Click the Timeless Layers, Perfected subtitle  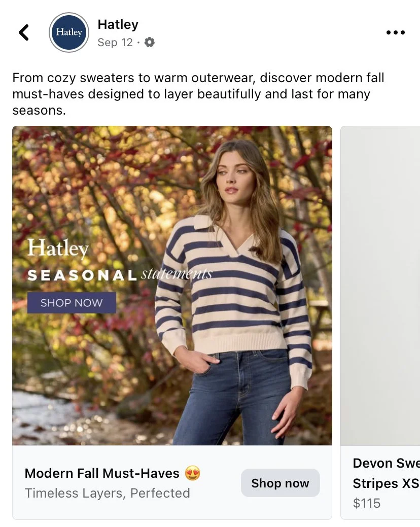click(108, 493)
